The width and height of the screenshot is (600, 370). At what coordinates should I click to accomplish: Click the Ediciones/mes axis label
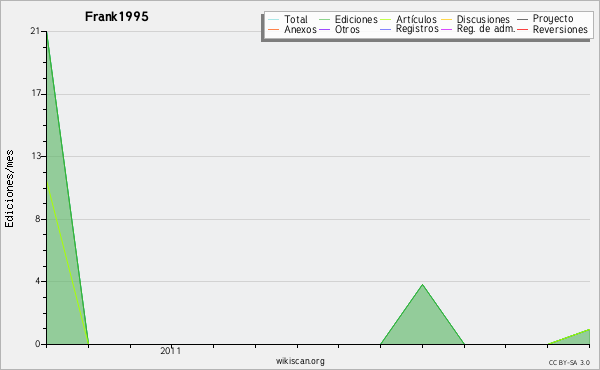pyautogui.click(x=9, y=189)
